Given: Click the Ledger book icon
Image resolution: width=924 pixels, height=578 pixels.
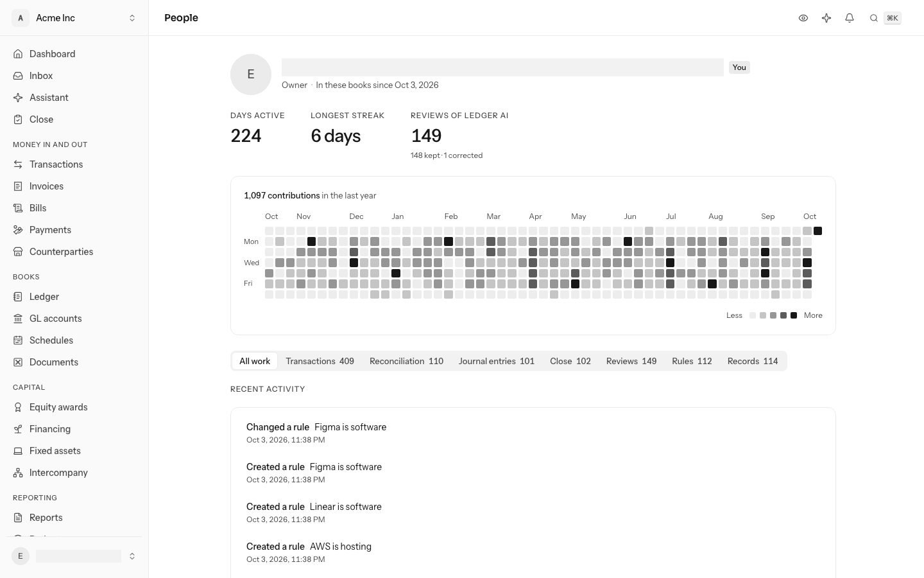Looking at the screenshot, I should click(18, 297).
